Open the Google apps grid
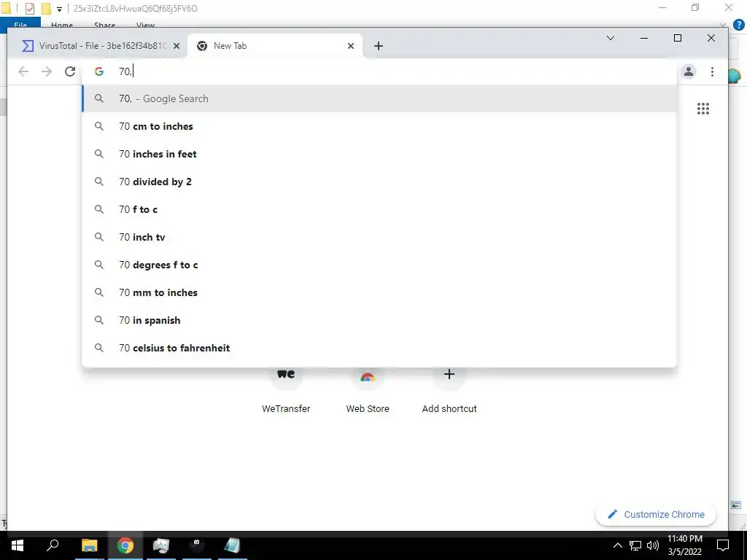The height and width of the screenshot is (560, 747). 703,109
